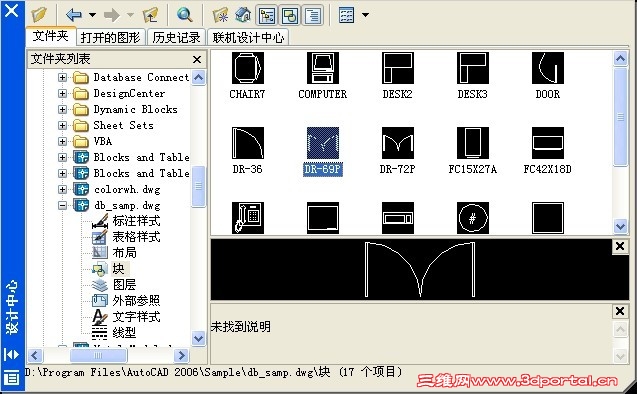Expand the VBA folder
This screenshot has width=637, height=394.
click(62, 141)
